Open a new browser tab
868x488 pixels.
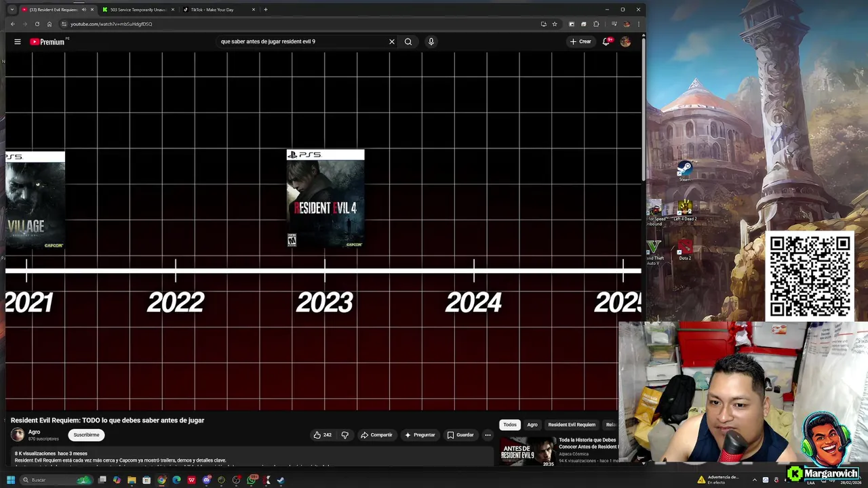point(265,9)
